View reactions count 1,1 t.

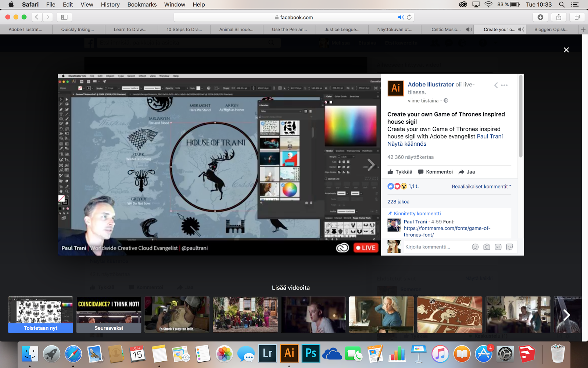pyautogui.click(x=413, y=186)
